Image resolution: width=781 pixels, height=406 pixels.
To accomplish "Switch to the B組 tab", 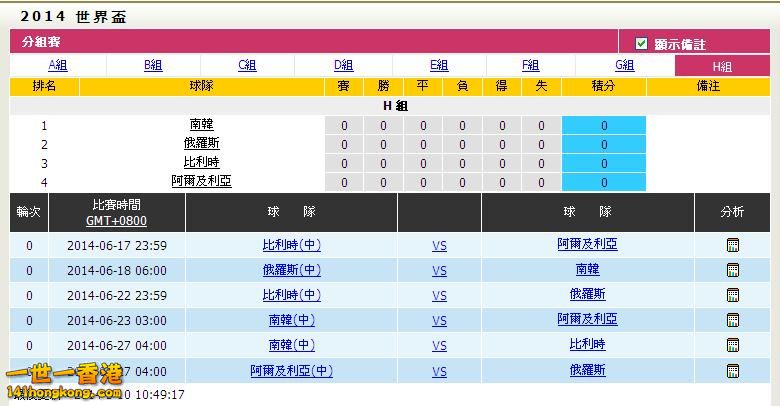I will [x=153, y=65].
